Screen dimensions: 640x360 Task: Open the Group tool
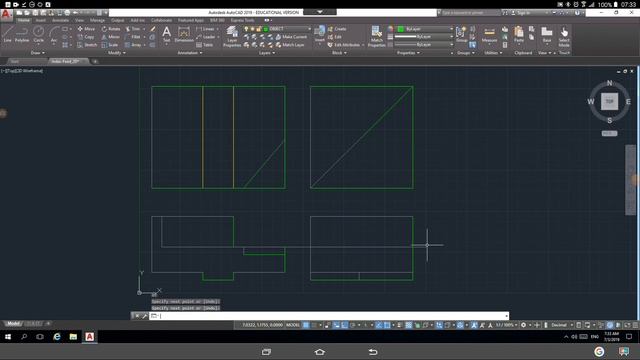(x=462, y=34)
